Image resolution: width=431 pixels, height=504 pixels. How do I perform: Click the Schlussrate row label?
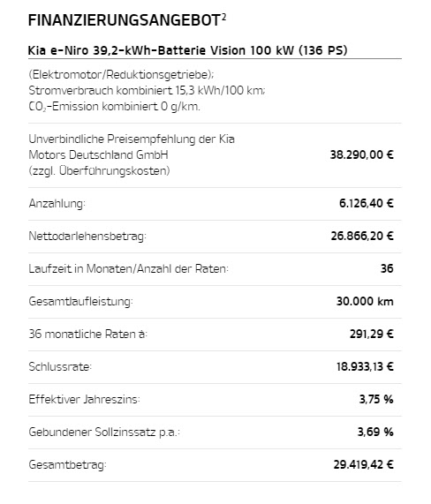pyautogui.click(x=60, y=367)
